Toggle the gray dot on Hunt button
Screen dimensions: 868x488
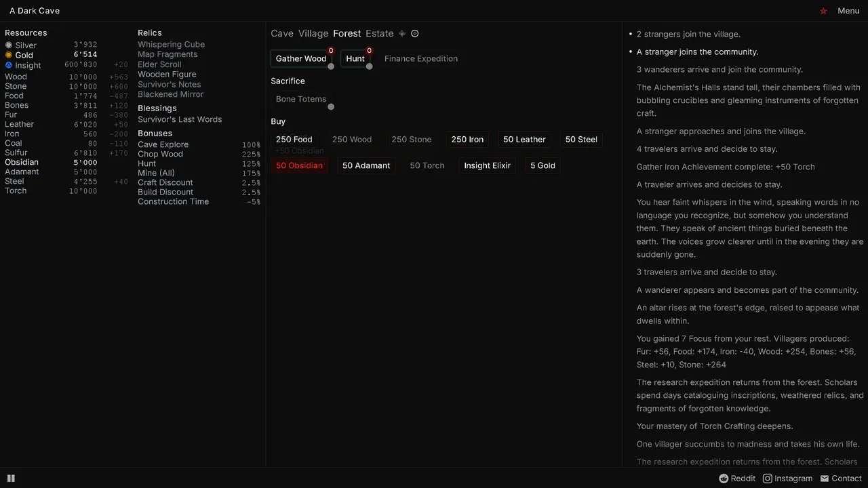coord(370,66)
